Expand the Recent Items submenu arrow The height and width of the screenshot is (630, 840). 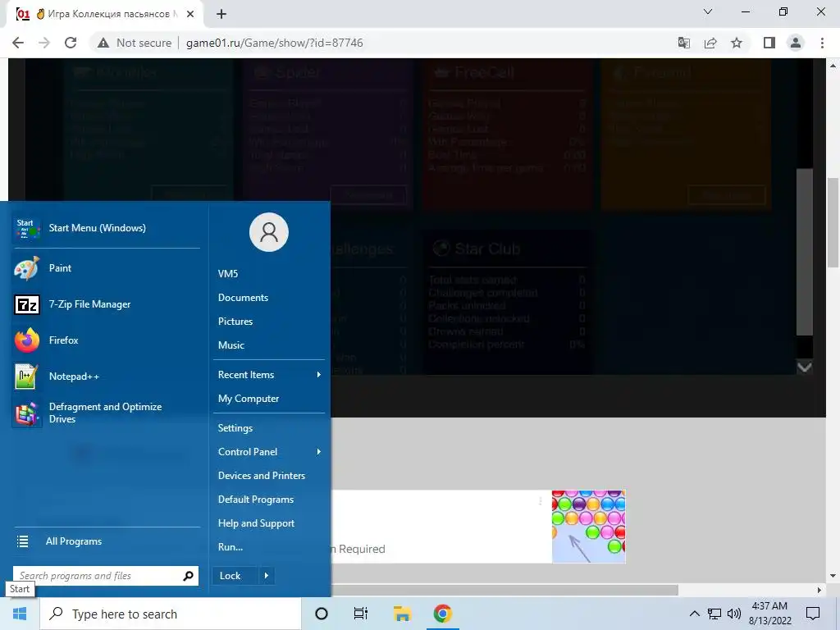click(319, 375)
